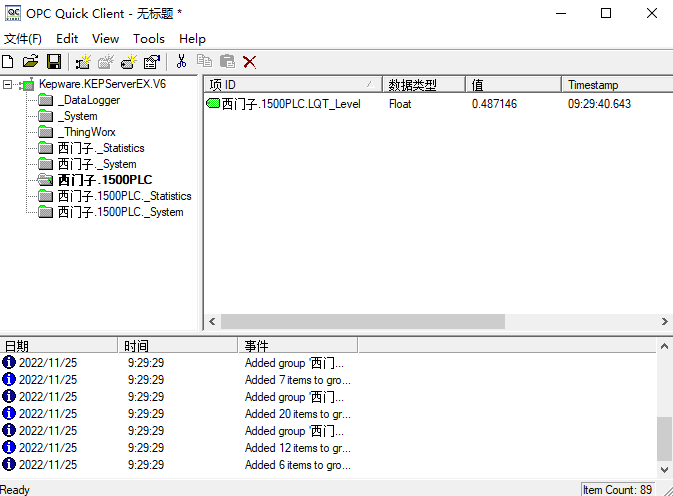Image resolution: width=673 pixels, height=496 pixels.
Task: Sort by the 数据类型 column header
Action: (424, 85)
